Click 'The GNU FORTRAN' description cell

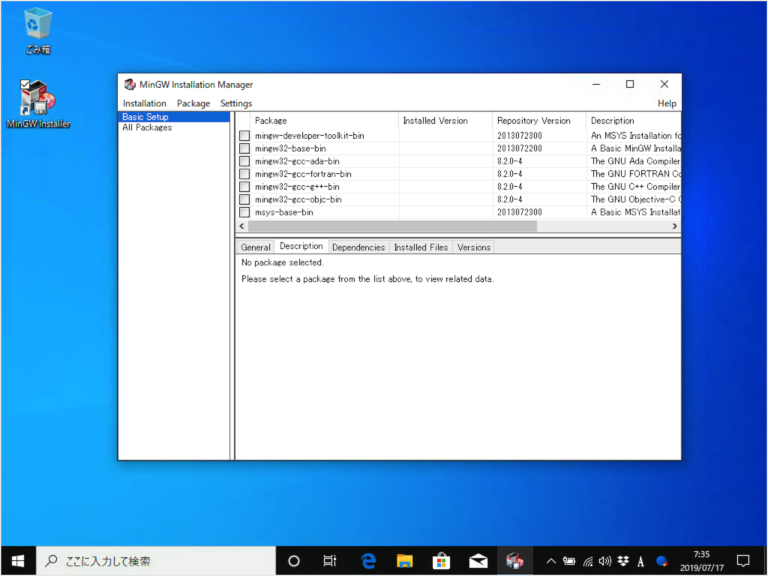pyautogui.click(x=636, y=174)
